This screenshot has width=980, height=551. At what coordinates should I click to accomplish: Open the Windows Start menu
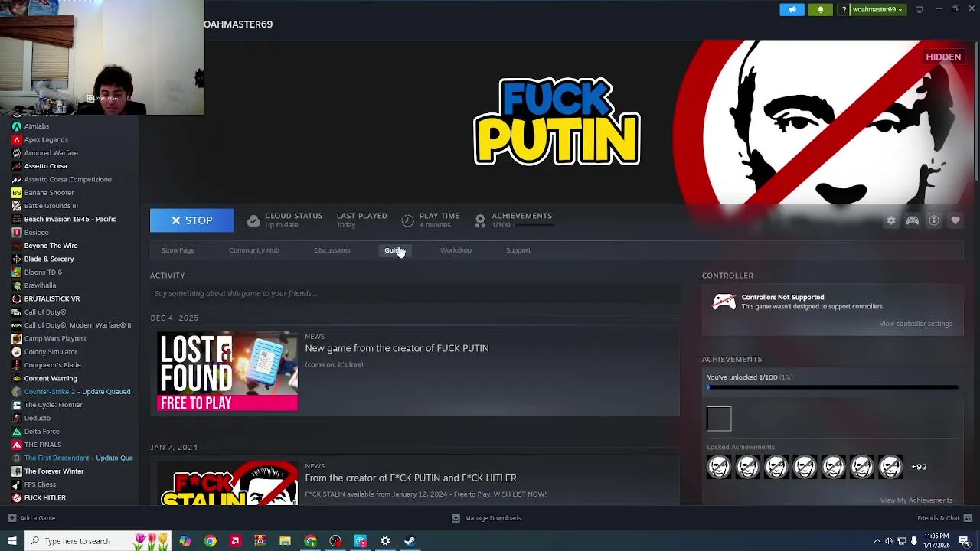pos(11,541)
